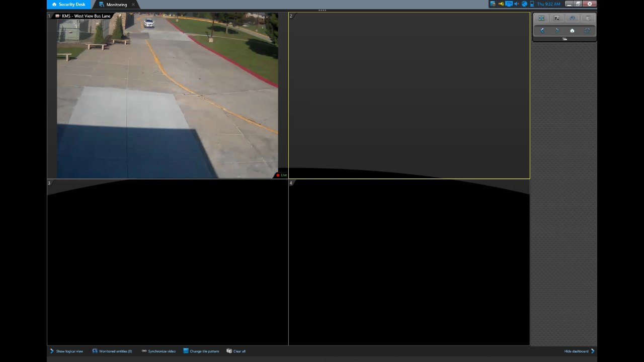This screenshot has width=644, height=362.
Task: Go back with the left arrow widget button
Action: (x=542, y=31)
